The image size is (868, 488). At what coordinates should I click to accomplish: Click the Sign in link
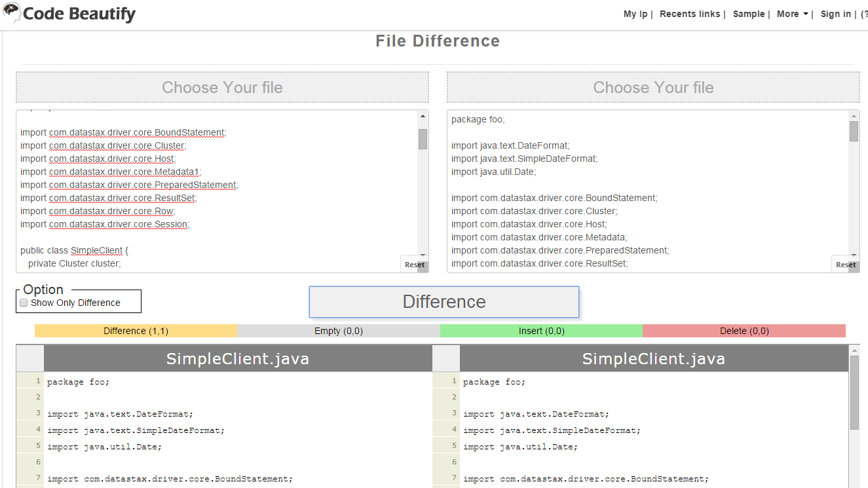pos(835,14)
